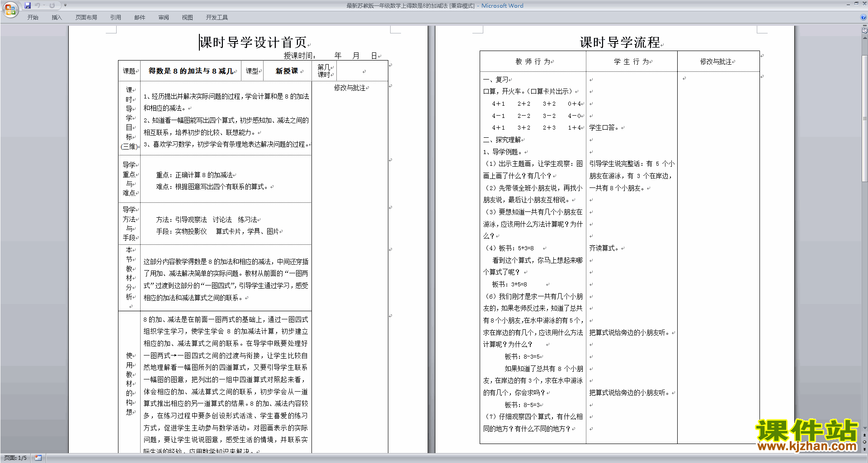Open Customize Quick Access Toolbar dropdown
Viewport: 868px width, 463px height.
[65, 5]
